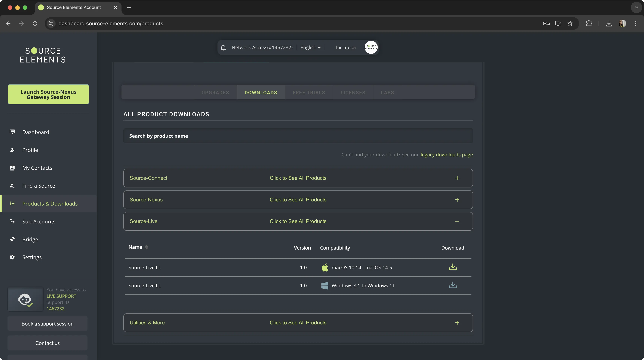Viewport: 644px width, 360px height.
Task: Go back in browser history
Action: tap(8, 23)
